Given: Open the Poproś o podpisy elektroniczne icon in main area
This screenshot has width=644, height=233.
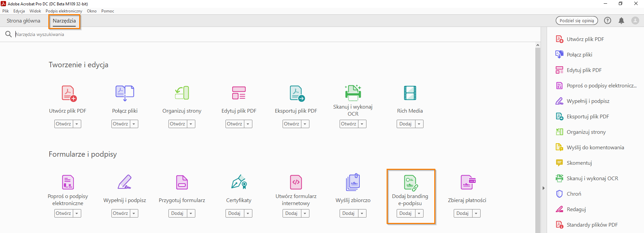Looking at the screenshot, I should click(68, 182).
